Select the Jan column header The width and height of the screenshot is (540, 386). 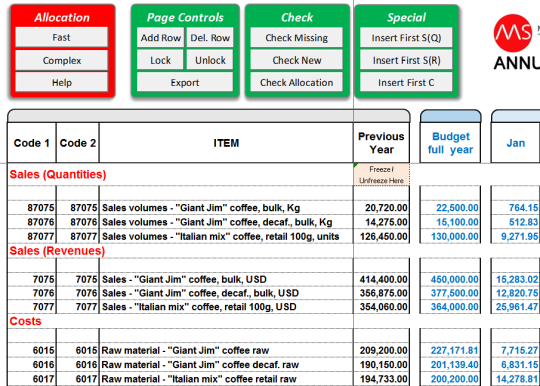coord(516,143)
